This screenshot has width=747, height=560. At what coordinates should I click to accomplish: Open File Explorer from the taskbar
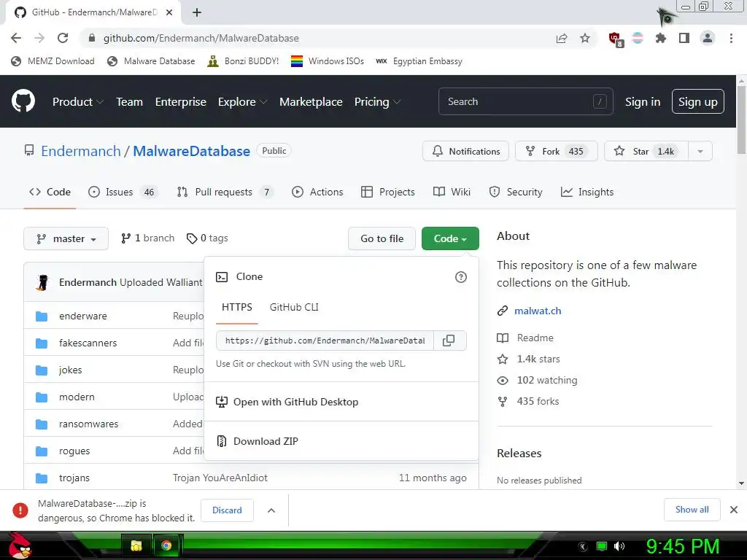pyautogui.click(x=136, y=545)
